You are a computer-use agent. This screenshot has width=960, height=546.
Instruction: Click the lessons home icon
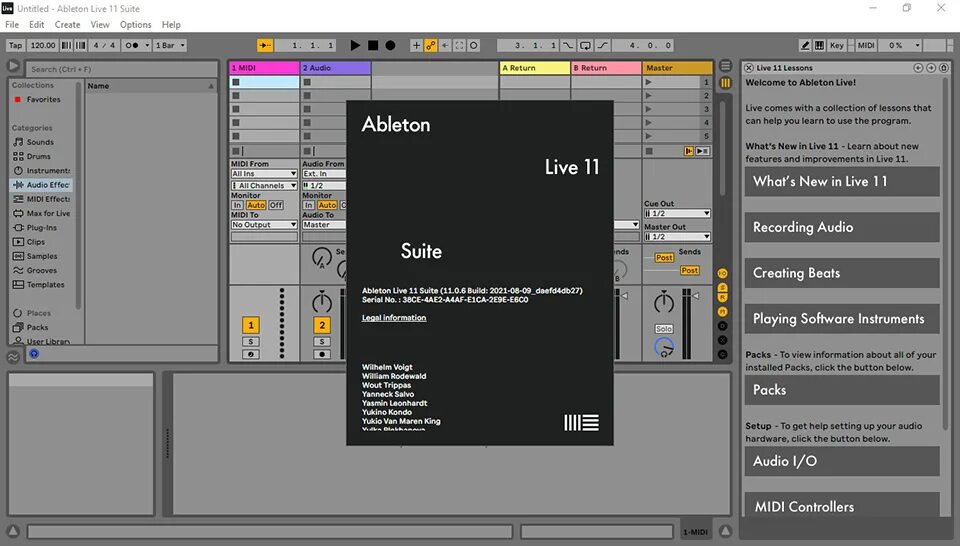coord(943,68)
